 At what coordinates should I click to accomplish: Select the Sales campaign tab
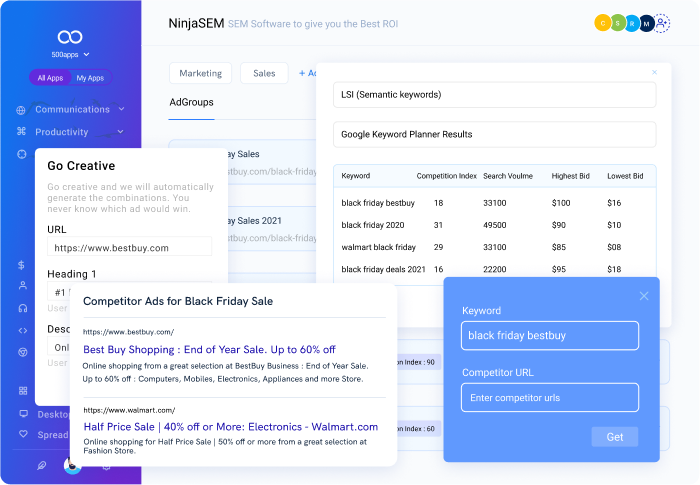264,73
